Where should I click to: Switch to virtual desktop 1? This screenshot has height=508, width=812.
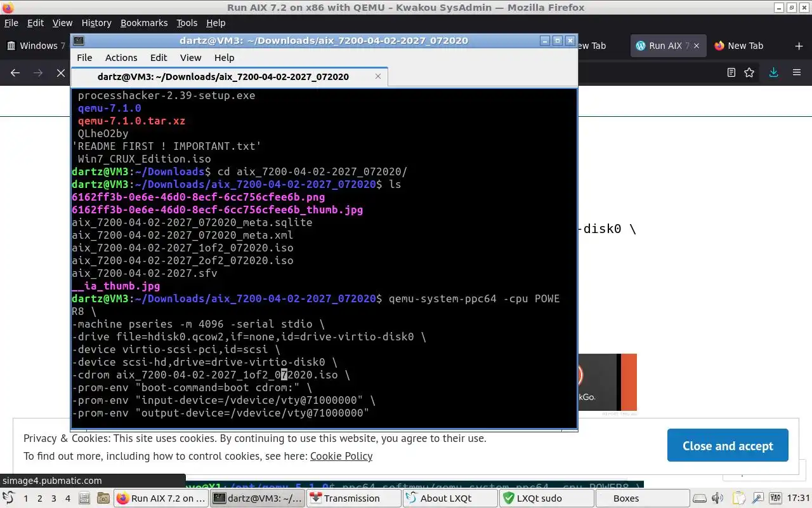(25, 498)
